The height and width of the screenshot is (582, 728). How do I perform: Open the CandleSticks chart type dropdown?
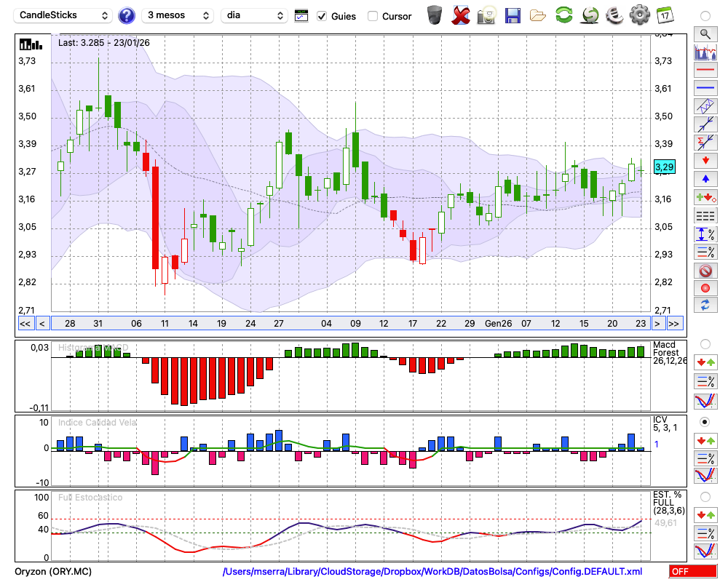[x=64, y=15]
